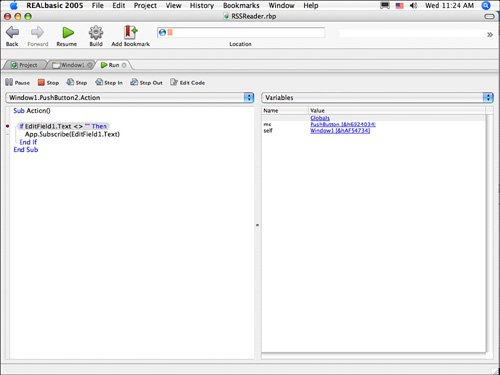Click the Build gear icon
The image size is (500, 375).
(96, 32)
